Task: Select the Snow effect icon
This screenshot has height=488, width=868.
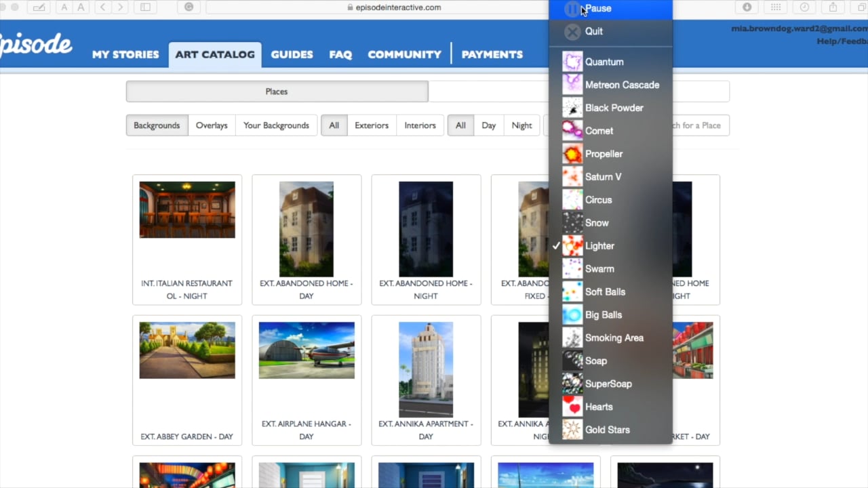Action: coord(572,223)
